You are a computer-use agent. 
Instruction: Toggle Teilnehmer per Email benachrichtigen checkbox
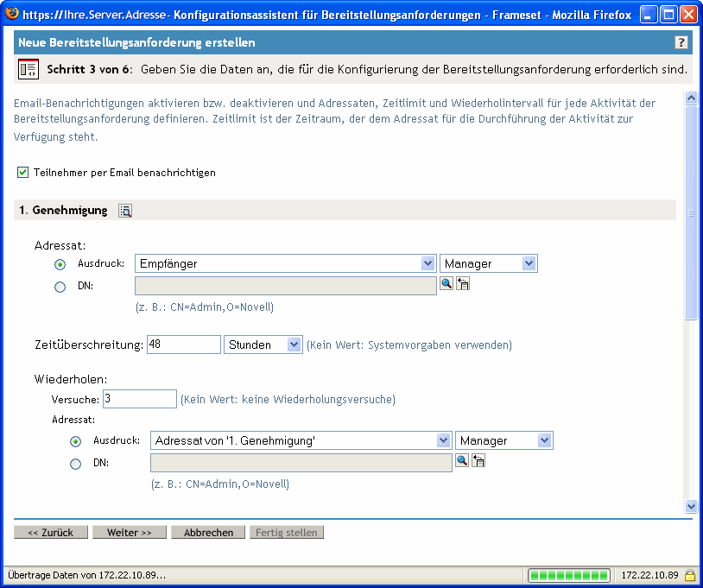tap(22, 173)
